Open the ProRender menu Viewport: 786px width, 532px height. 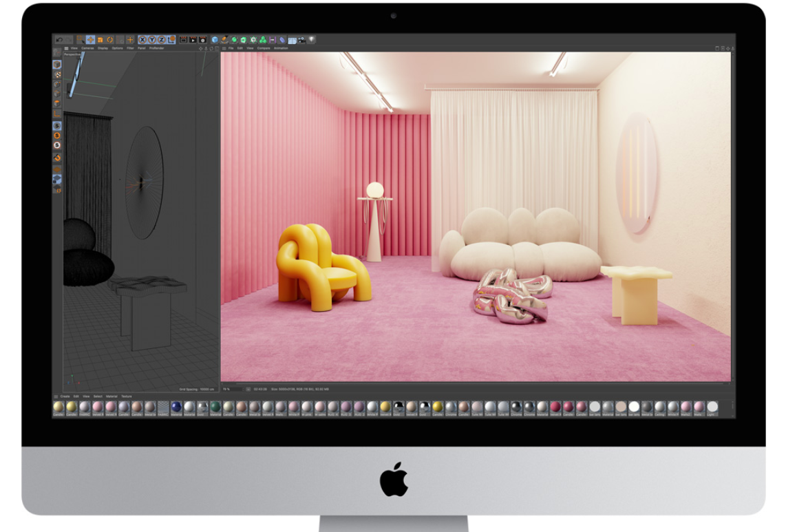point(156,48)
